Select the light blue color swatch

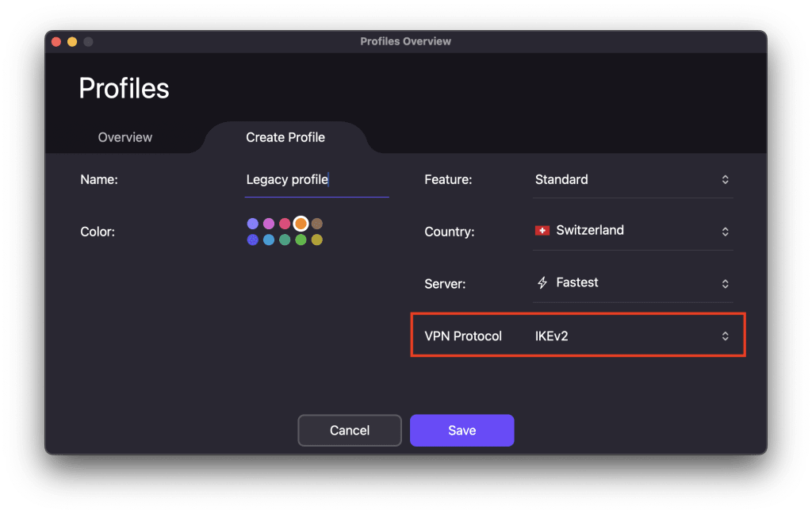[x=269, y=240]
